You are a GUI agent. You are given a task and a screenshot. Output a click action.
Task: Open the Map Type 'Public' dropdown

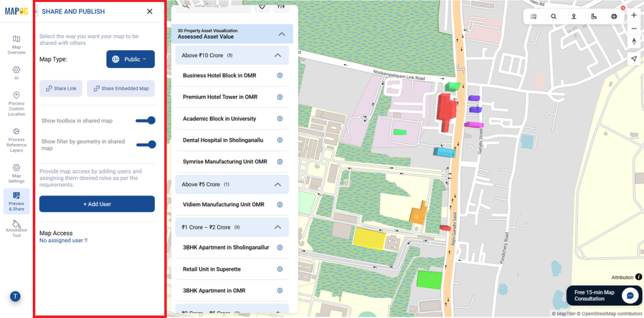point(131,59)
